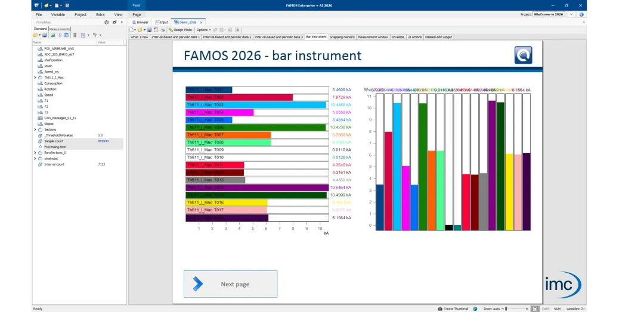Click the Variables panel window-mode icon
The height and width of the screenshot is (312, 644).
click(114, 22)
